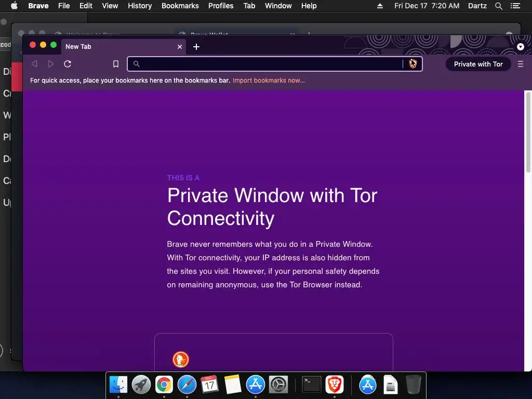Open the View menu

point(110,6)
